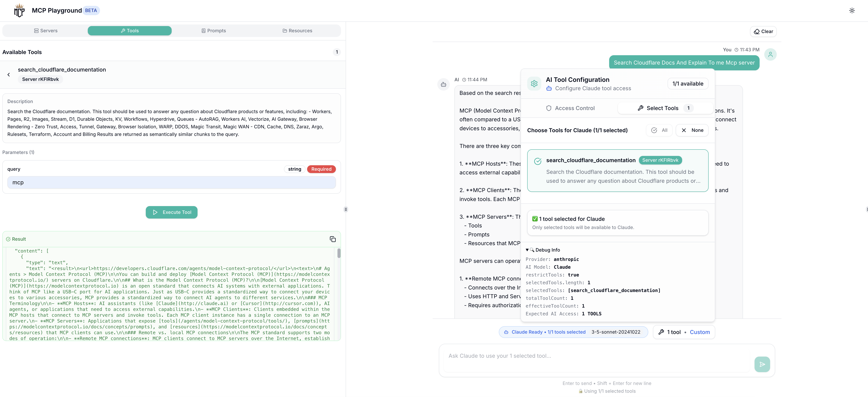Viewport: 868px width, 397px height.
Task: Click the string type badge
Action: (294, 169)
